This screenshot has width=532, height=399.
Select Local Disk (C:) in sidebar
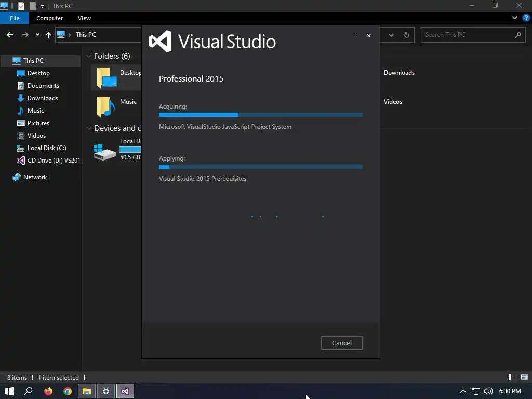pos(46,148)
